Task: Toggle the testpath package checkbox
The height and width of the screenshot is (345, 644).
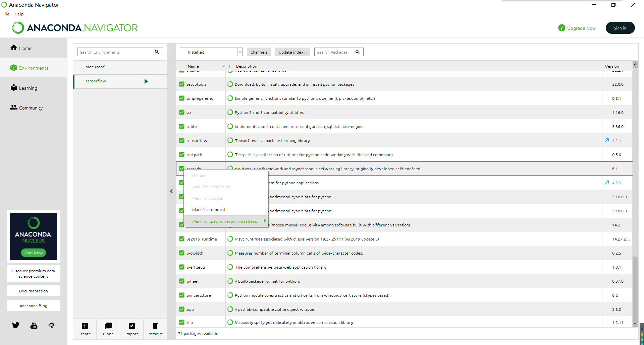Action: coord(182,154)
